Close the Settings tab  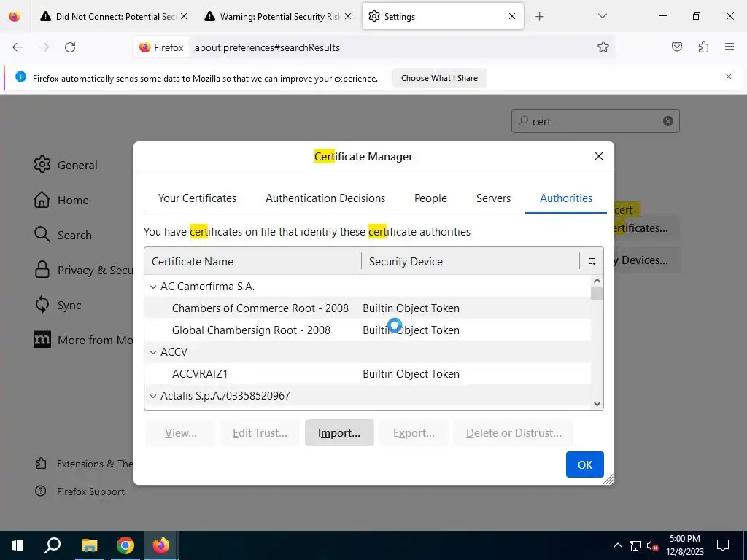point(512,16)
